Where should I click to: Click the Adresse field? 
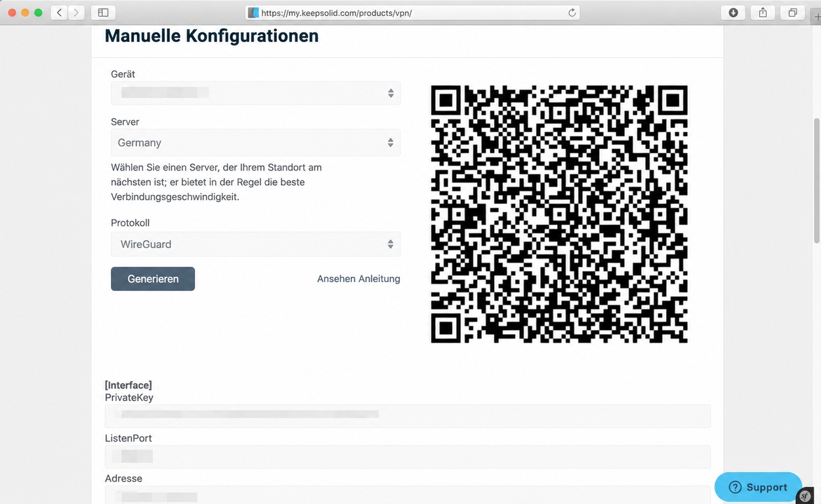point(408,495)
